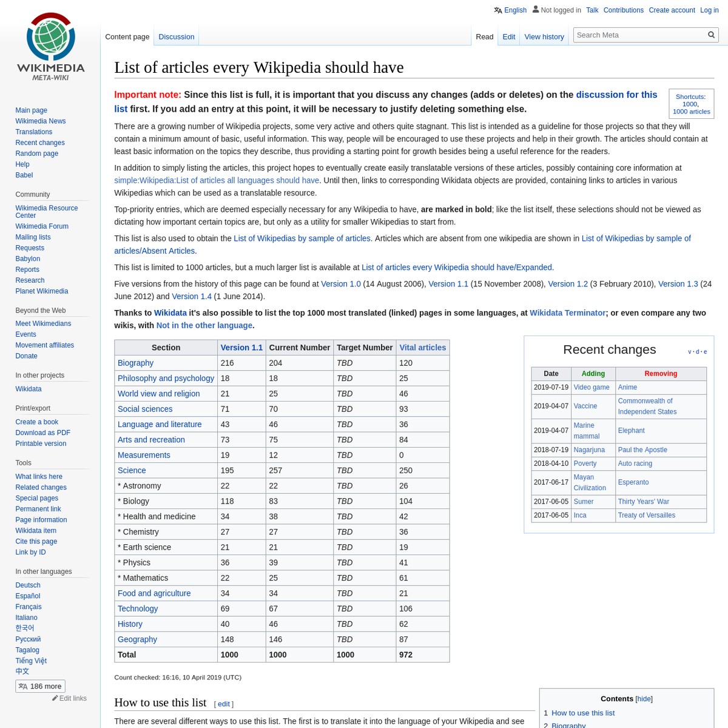This screenshot has height=728, width=728.
Task: Open Wikimedia Forum link
Action: pyautogui.click(x=42, y=226)
